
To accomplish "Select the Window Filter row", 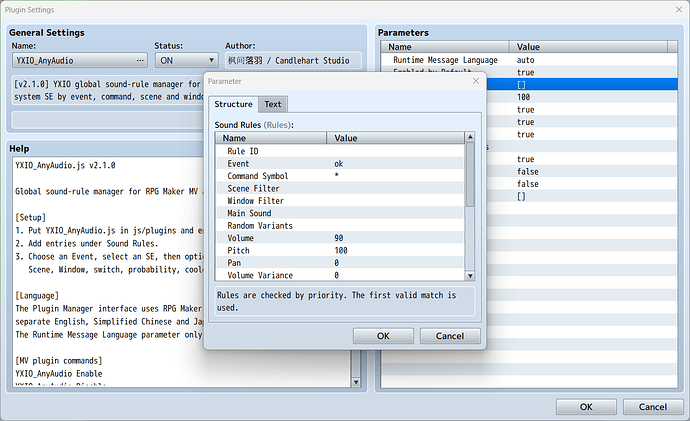I will tap(340, 201).
